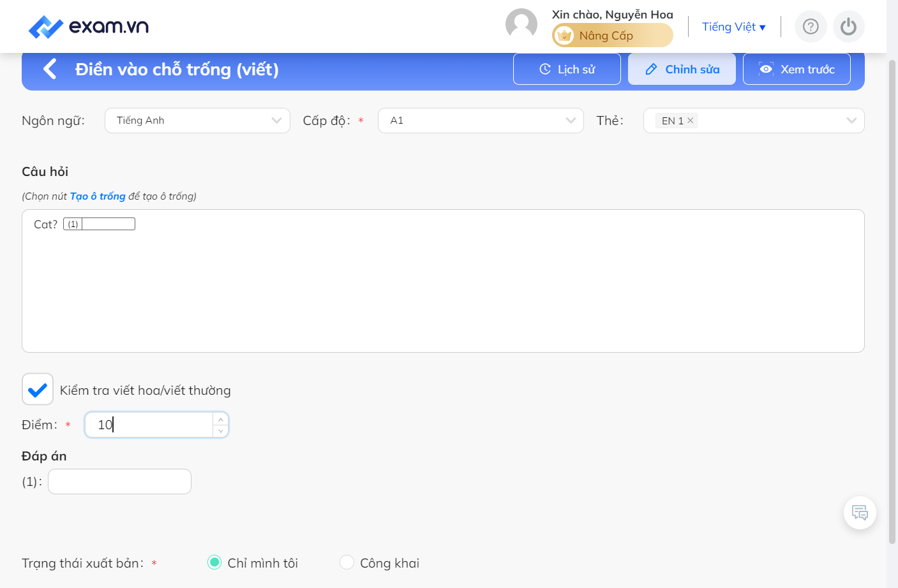Expand the Ngôn ngữ Tiếng Anh dropdown
Screen dimensions: 898x588
197,121
